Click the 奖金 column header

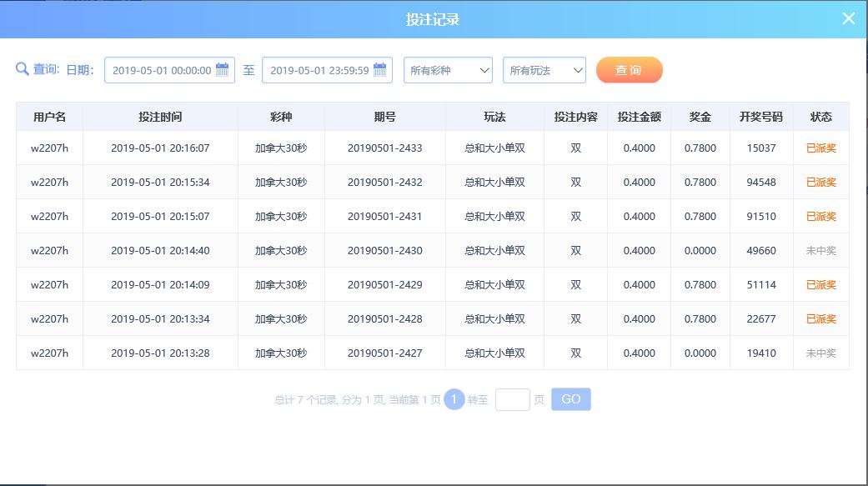(700, 117)
